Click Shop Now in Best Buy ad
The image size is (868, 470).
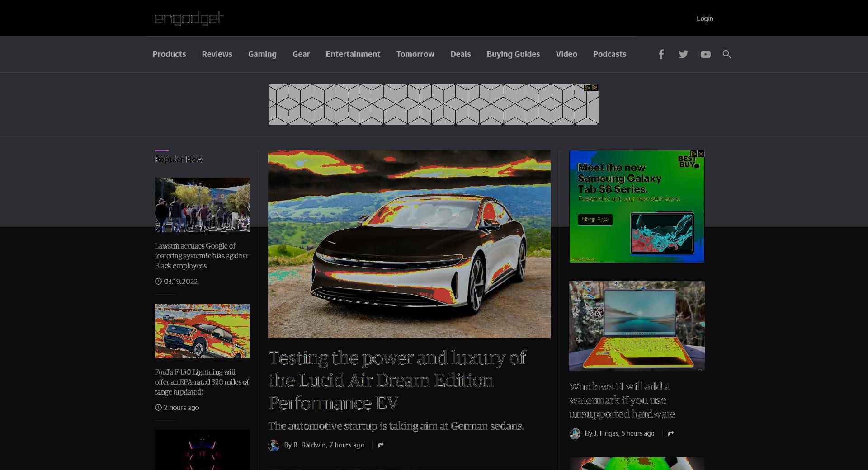595,220
